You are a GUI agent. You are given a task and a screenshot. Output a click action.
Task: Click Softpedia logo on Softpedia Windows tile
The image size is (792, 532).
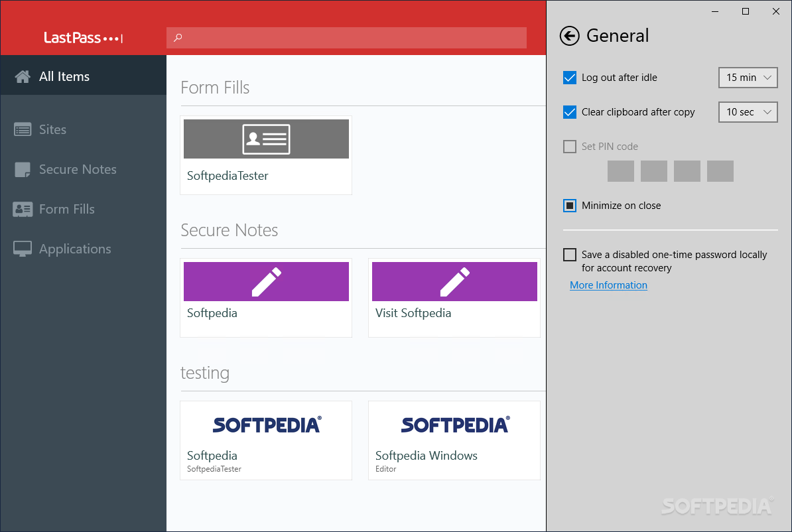455,425
